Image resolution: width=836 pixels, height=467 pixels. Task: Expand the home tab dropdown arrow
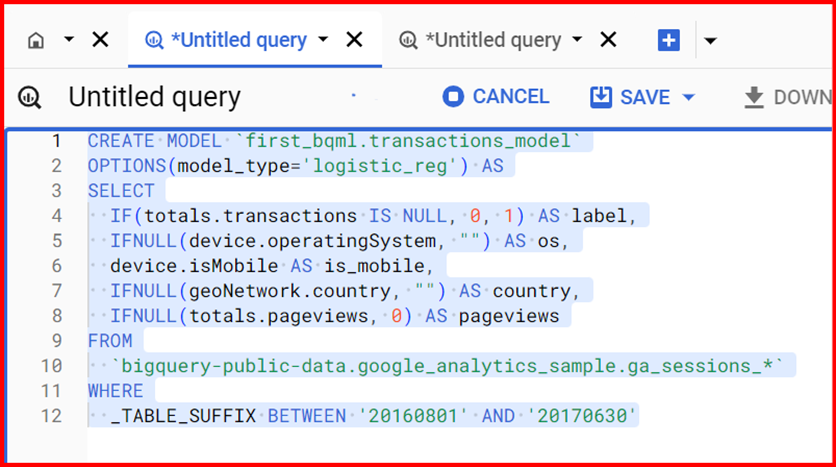point(69,39)
